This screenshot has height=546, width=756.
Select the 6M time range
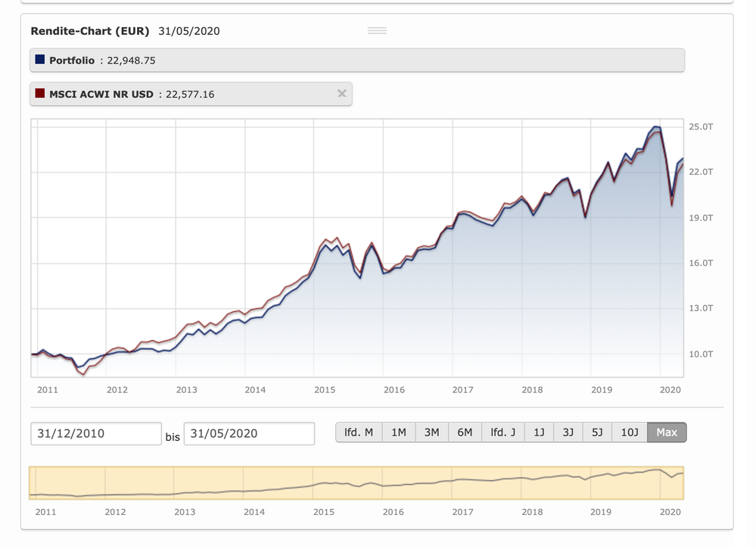465,432
